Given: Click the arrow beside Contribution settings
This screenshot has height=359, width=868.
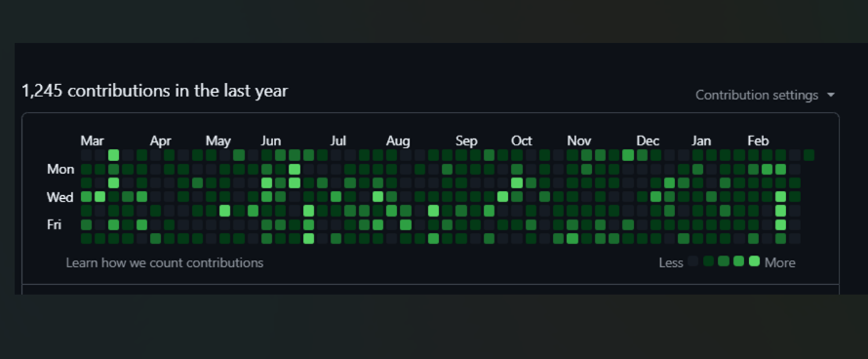Looking at the screenshot, I should tap(830, 96).
